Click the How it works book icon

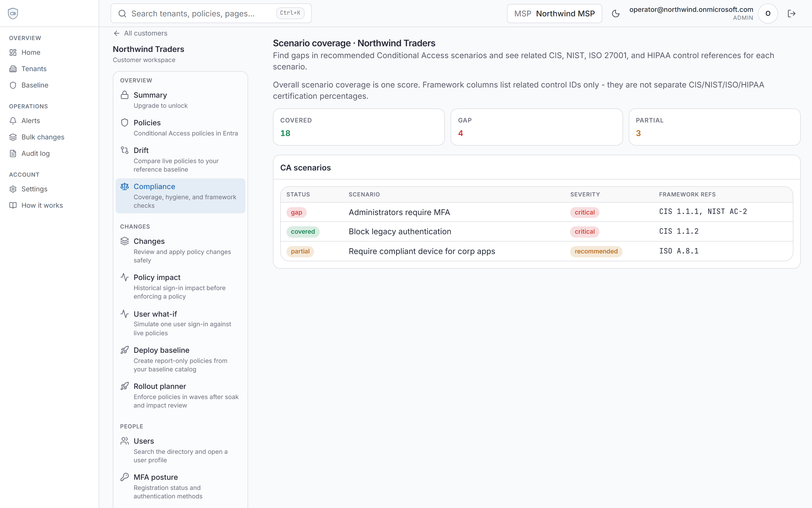pyautogui.click(x=13, y=205)
